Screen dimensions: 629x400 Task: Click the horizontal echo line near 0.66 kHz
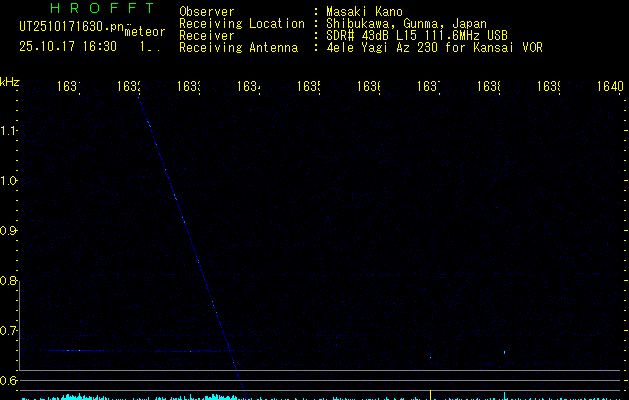pos(154,351)
